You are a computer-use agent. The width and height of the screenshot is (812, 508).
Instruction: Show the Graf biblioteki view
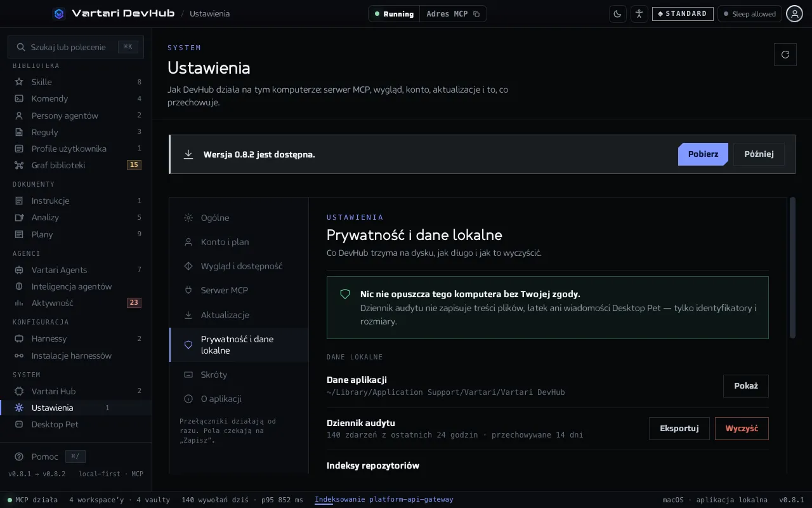click(76, 165)
